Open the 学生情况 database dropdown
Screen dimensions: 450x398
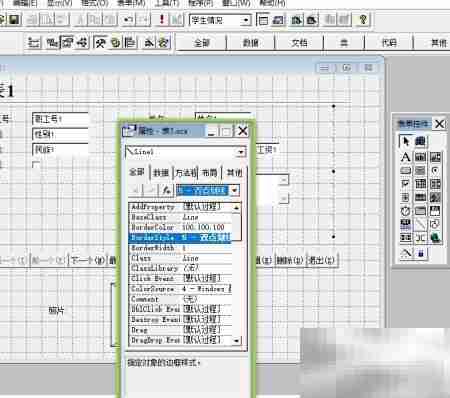click(x=246, y=20)
